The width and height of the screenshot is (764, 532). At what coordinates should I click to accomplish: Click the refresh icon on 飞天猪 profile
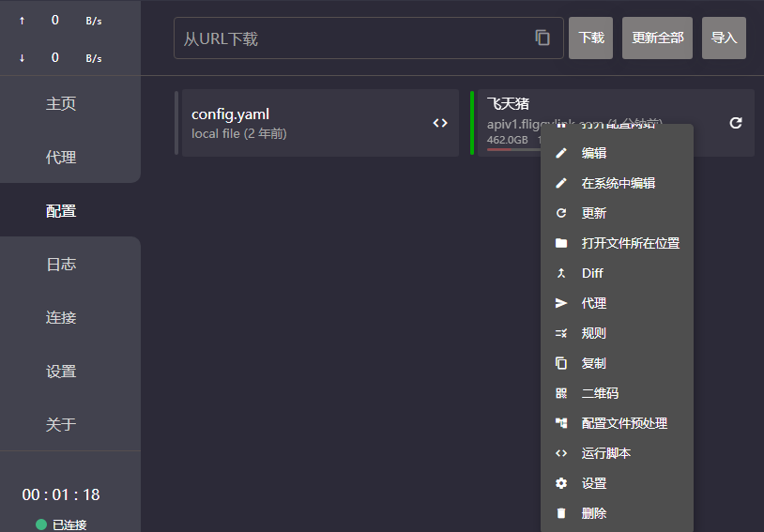pos(736,123)
